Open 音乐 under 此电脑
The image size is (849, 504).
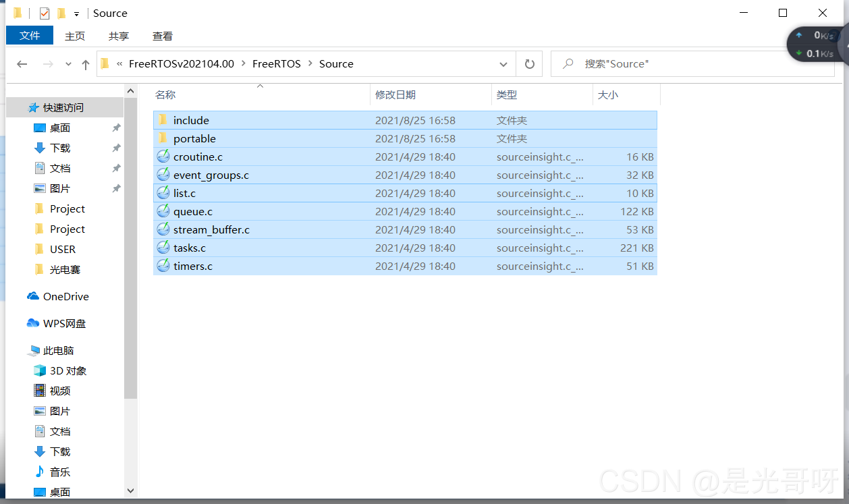(x=60, y=472)
